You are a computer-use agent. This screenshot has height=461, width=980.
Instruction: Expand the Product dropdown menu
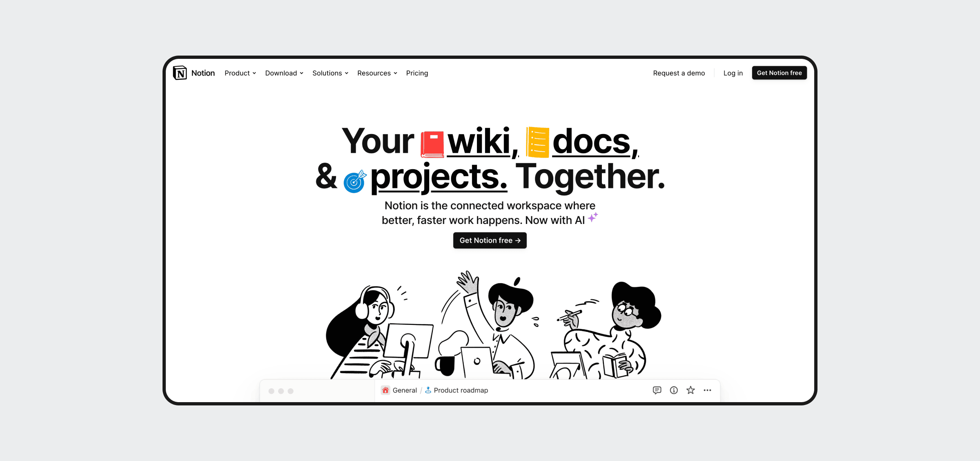240,73
